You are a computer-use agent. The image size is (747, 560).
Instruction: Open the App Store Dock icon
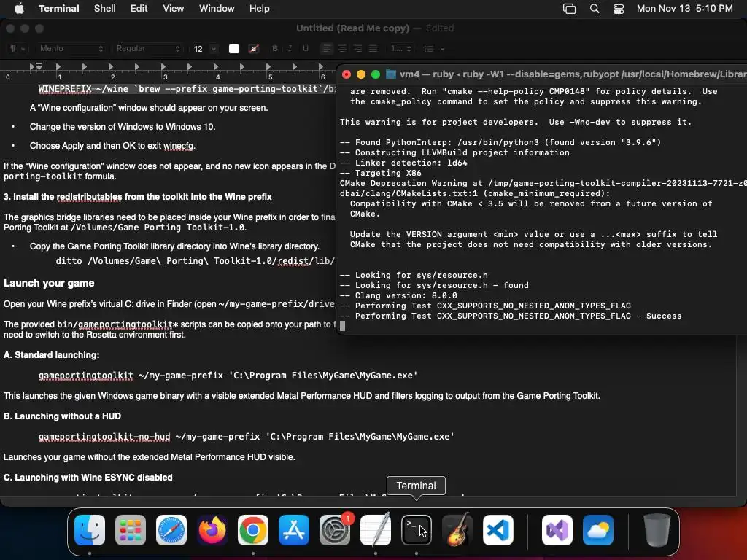point(293,529)
